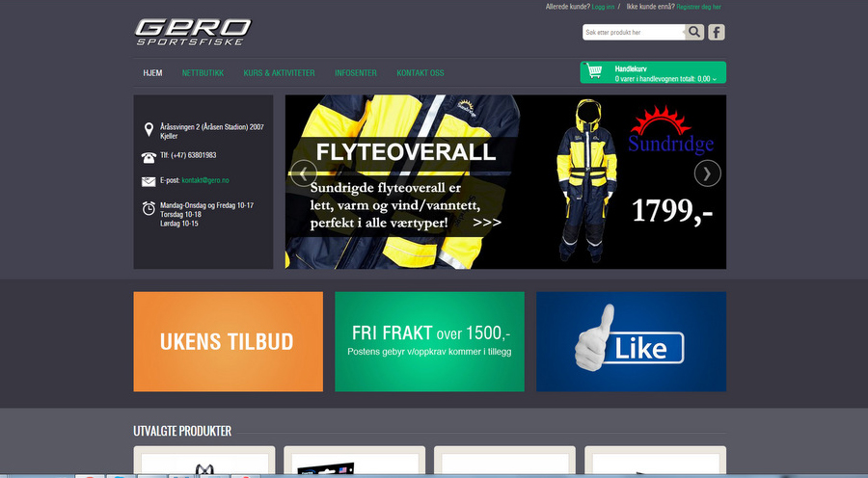Open the FRI FRAKT over 1500 banner

tap(429, 341)
